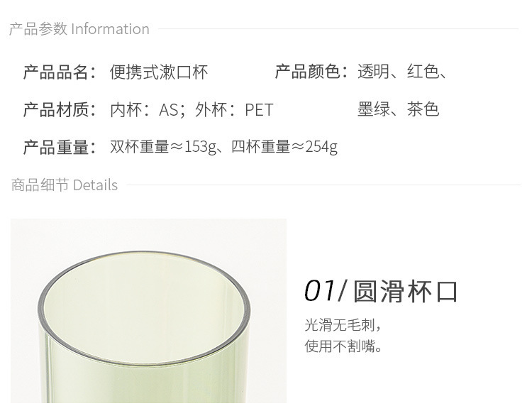Select the 透明、红色 color text
The width and height of the screenshot is (532, 406).
[398, 72]
